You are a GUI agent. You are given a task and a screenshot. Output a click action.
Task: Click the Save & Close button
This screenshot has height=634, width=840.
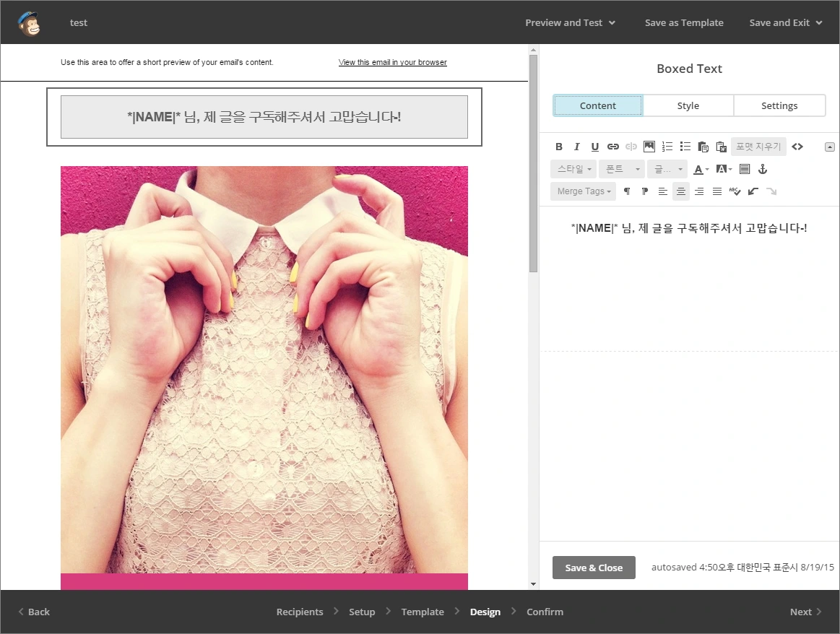click(594, 568)
